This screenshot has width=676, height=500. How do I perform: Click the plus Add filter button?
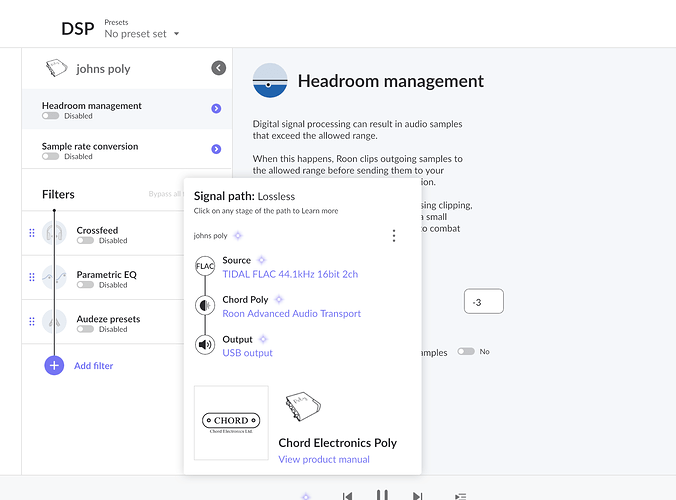point(54,366)
